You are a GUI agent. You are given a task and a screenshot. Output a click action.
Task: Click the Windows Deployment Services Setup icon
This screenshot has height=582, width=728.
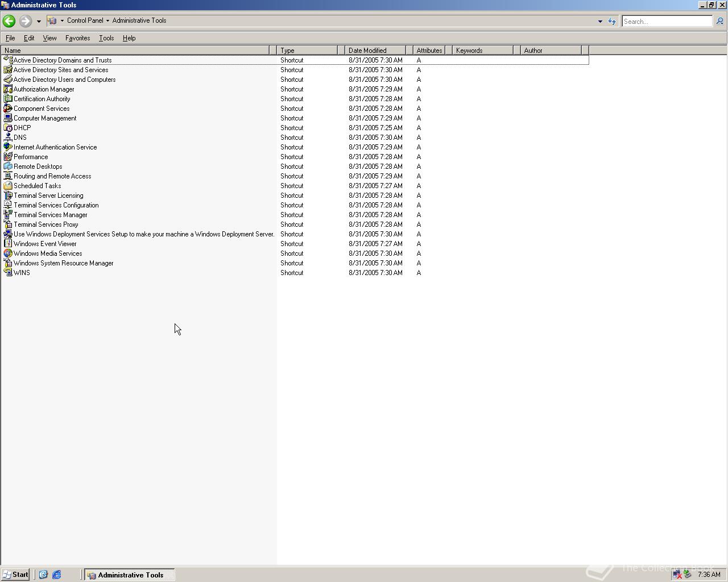[8, 234]
